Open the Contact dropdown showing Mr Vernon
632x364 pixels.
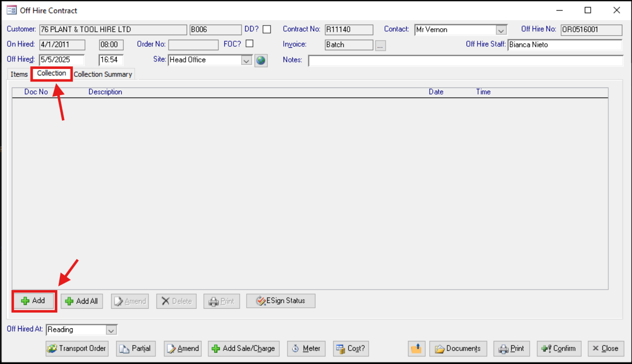point(501,30)
